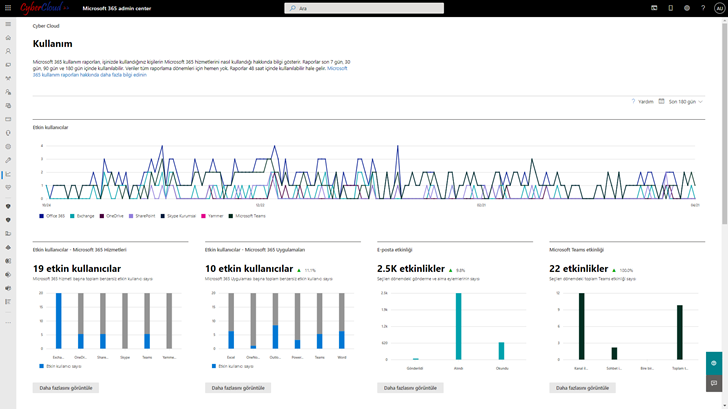
Task: Open the mobile app icon in the header
Action: point(670,8)
